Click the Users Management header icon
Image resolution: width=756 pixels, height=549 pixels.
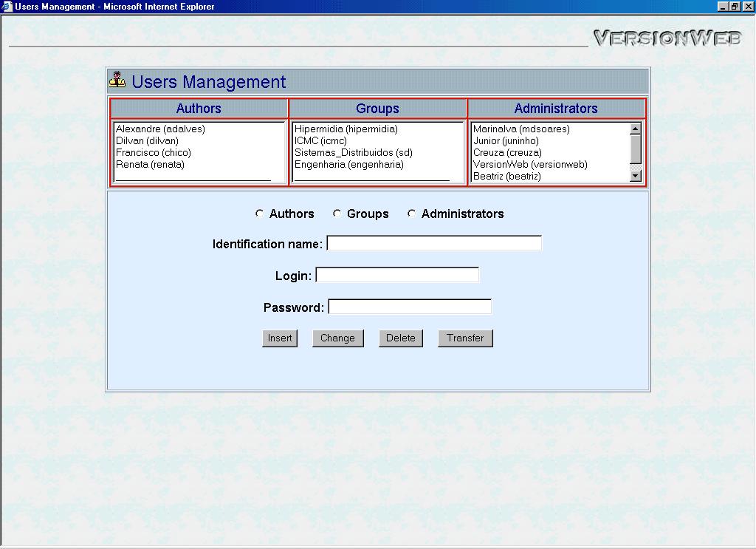click(x=117, y=81)
